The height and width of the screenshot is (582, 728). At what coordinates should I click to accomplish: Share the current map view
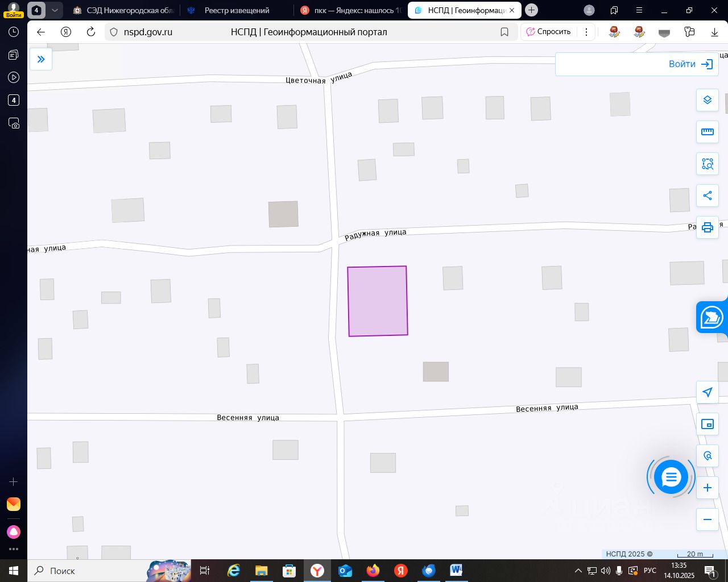point(708,196)
